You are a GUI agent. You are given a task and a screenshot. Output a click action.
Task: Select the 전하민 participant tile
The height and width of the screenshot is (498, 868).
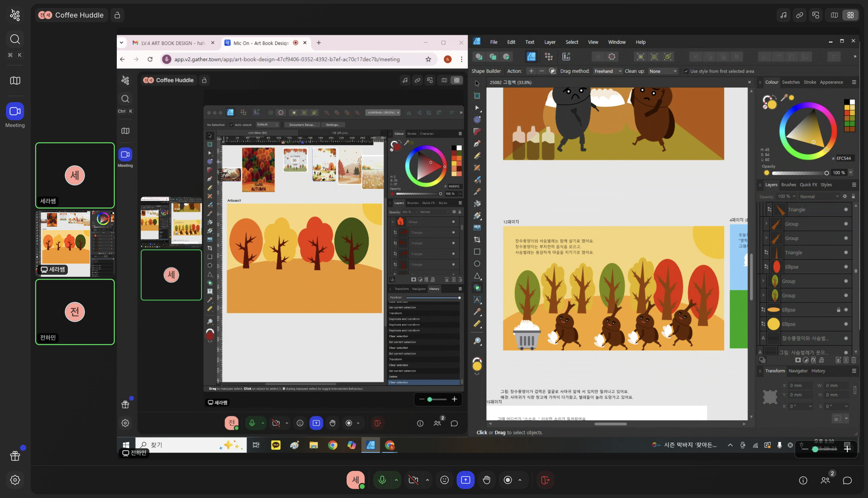[75, 312]
